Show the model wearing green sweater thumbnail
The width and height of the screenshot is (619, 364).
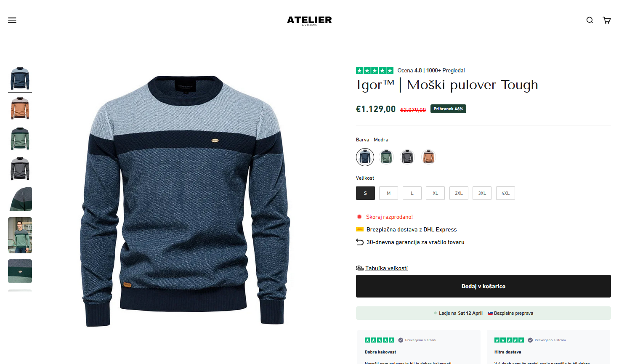pyautogui.click(x=20, y=235)
